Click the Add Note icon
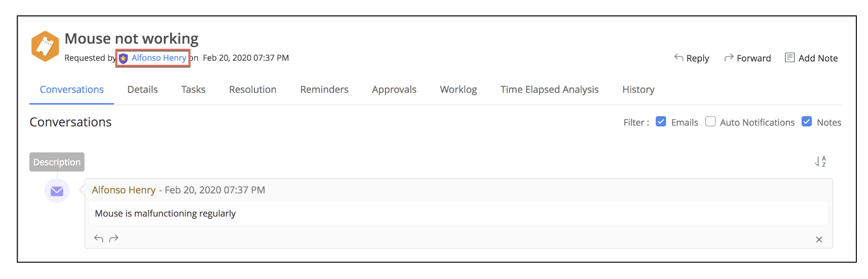 [790, 58]
